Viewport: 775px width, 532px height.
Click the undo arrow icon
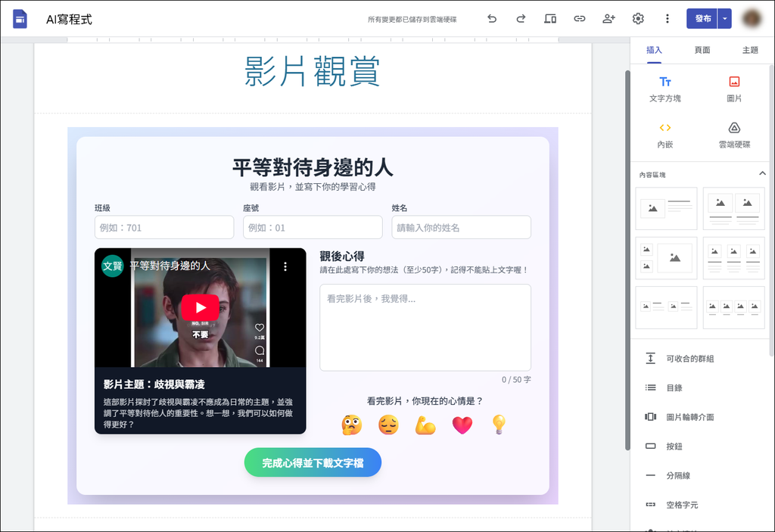click(x=492, y=19)
